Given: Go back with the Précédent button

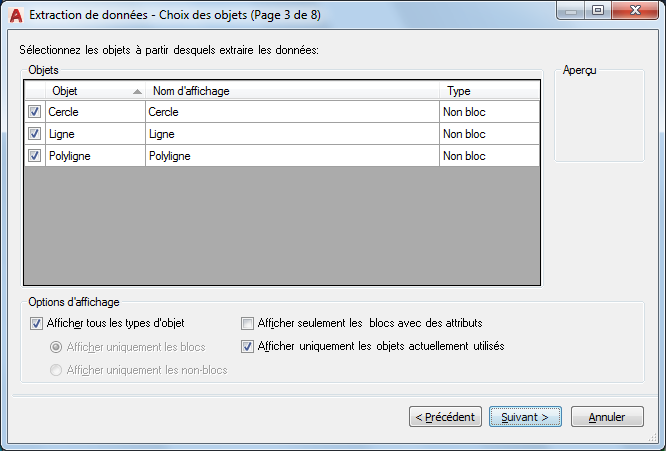Looking at the screenshot, I should (446, 416).
